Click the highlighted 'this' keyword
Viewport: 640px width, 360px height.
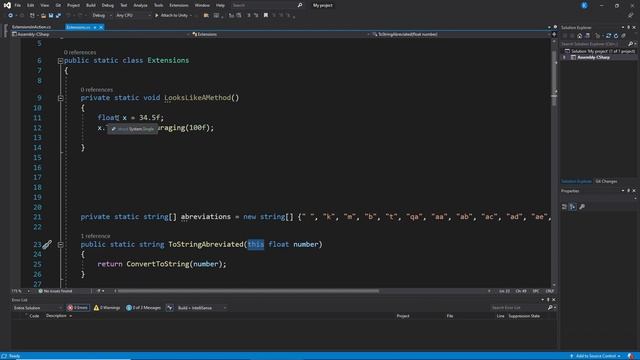(x=256, y=244)
